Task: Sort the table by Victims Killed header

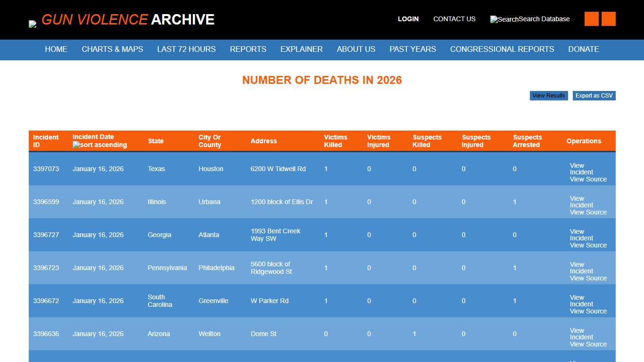Action: [x=335, y=141]
